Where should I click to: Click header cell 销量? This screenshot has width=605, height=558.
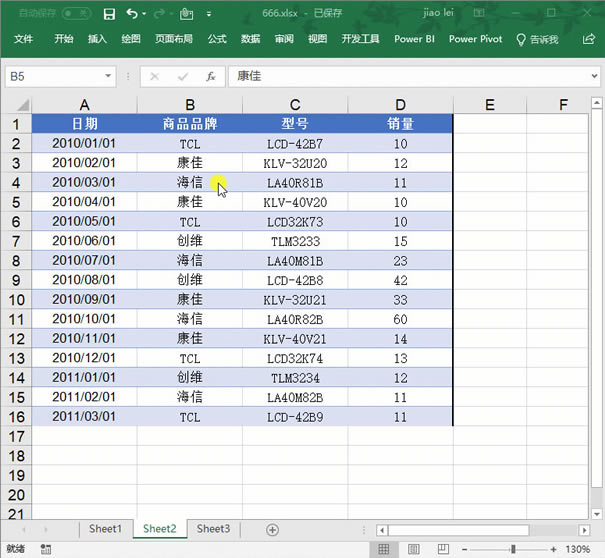click(401, 124)
